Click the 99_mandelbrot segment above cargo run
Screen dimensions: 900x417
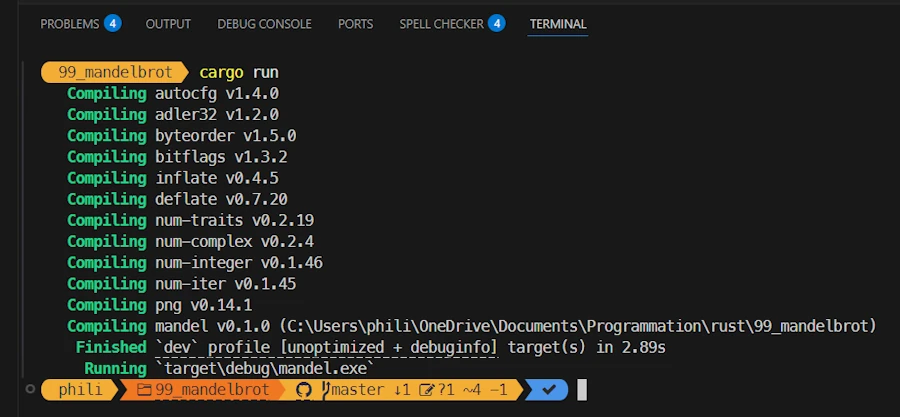point(115,72)
